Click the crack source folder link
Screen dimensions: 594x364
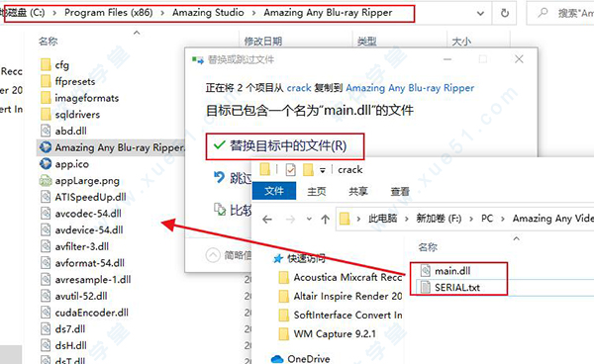pyautogui.click(x=299, y=88)
